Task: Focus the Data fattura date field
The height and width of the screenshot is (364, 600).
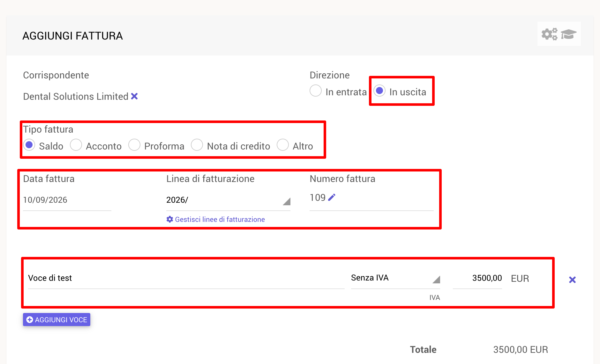Action: tap(67, 200)
